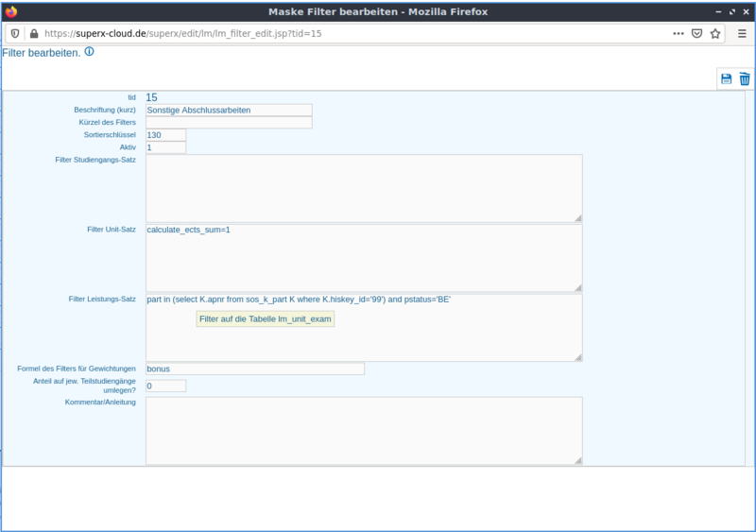Click the tid value 15
The width and height of the screenshot is (756, 532).
click(x=151, y=97)
